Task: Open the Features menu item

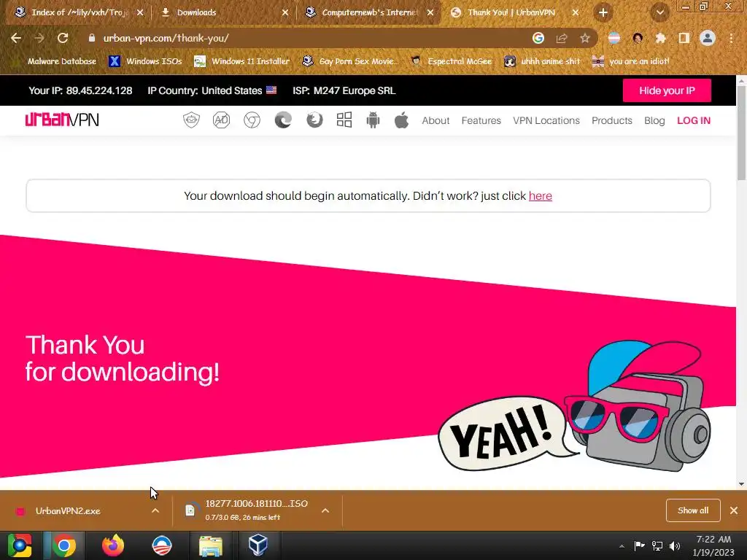Action: (x=481, y=120)
